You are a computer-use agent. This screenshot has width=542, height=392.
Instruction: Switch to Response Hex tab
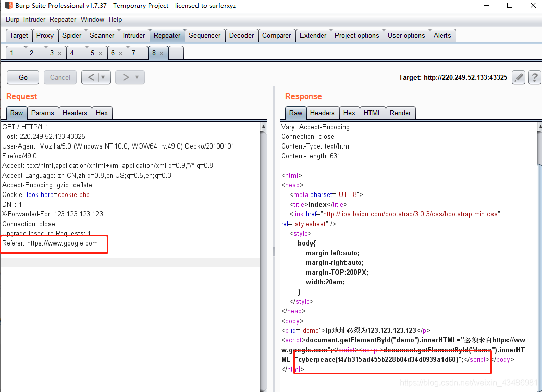(349, 113)
